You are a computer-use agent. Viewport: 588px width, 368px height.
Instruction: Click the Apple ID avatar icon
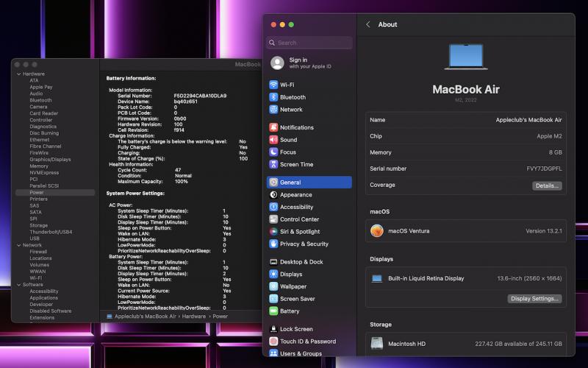[278, 63]
